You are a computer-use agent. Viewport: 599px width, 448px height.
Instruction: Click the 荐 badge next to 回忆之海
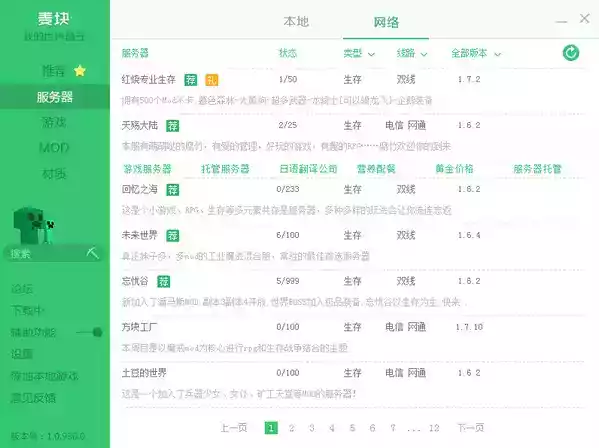[172, 189]
